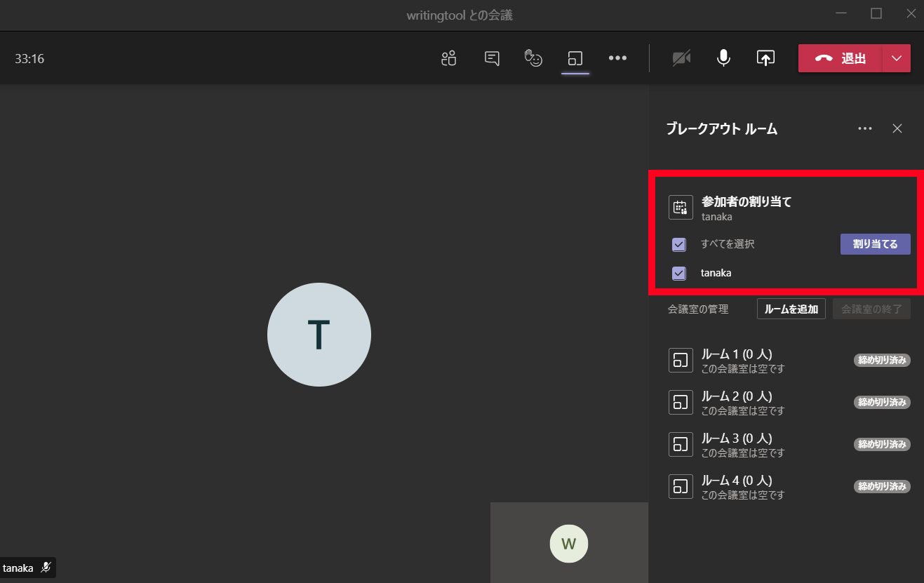Open the share content tray icon
Viewport: 924px width, 583px height.
(x=765, y=58)
